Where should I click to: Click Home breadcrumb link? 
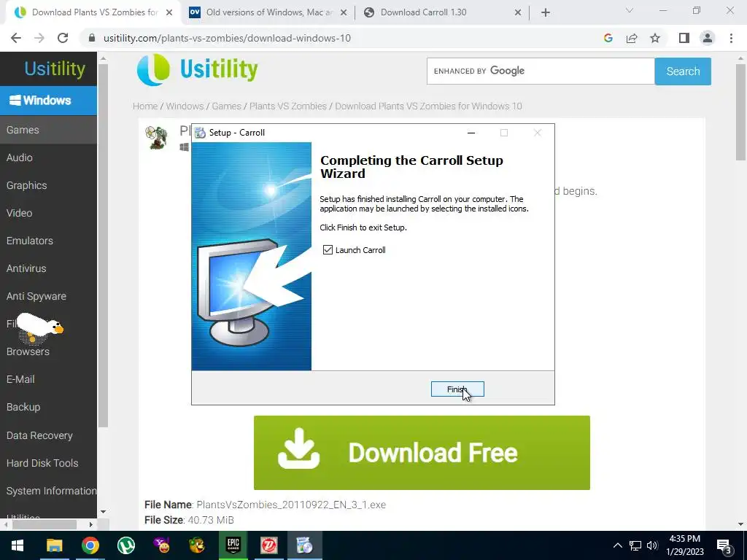click(145, 106)
